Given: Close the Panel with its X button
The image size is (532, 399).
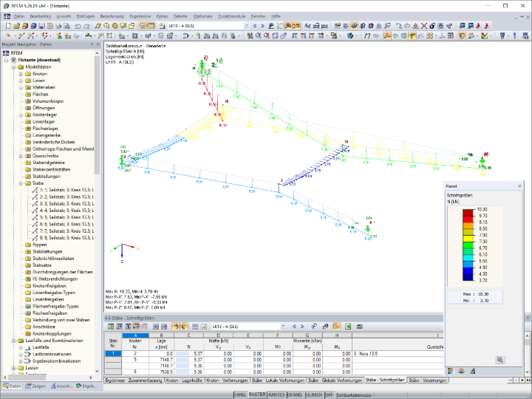Looking at the screenshot, I should [519, 186].
